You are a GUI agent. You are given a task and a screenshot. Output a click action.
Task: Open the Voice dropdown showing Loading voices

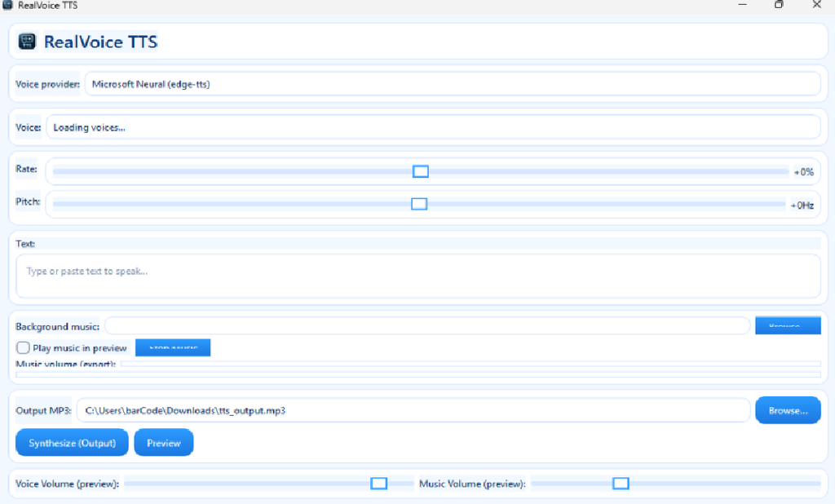coord(433,127)
